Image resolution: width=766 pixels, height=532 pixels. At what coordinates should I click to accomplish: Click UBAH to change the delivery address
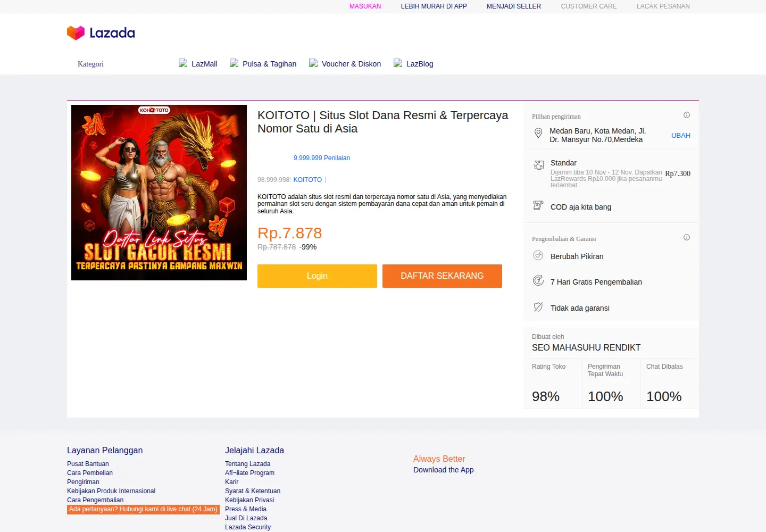[681, 136]
